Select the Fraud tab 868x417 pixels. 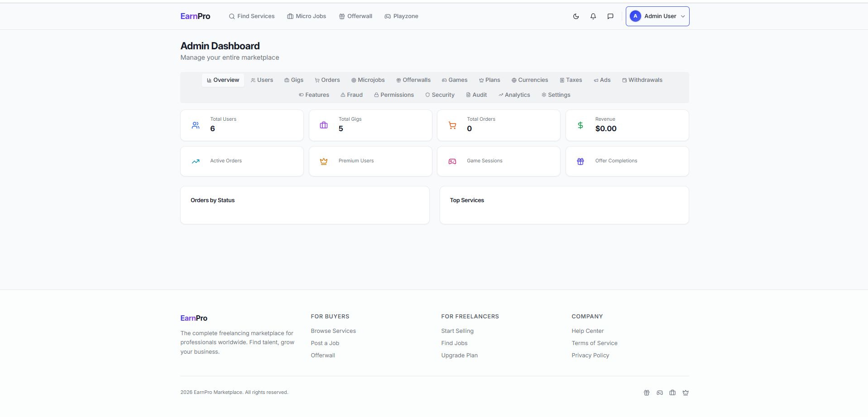[x=351, y=95]
